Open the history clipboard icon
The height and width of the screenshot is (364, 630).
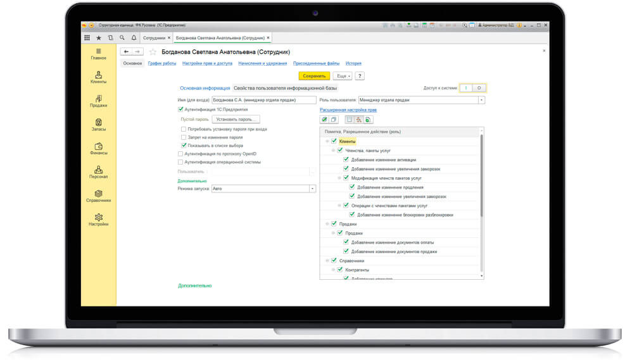click(x=111, y=38)
